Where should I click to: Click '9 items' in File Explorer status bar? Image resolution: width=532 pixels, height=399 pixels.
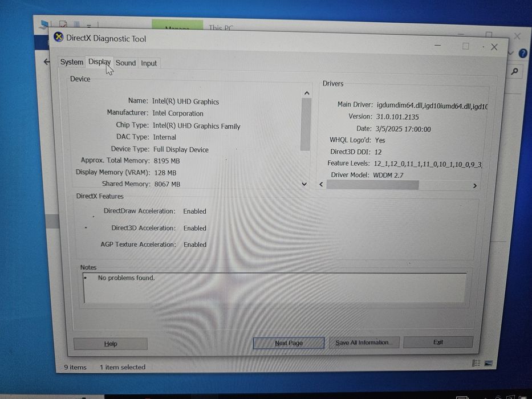coord(75,367)
